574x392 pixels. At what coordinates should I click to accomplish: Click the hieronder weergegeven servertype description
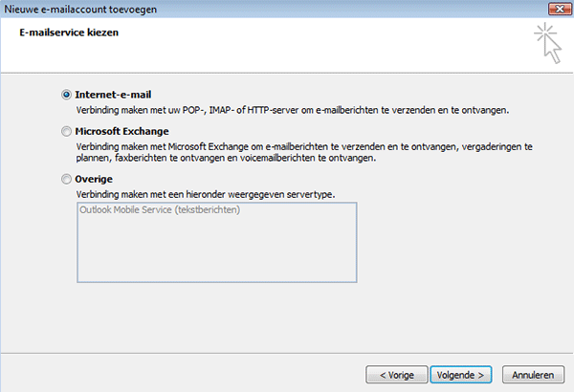coord(205,193)
